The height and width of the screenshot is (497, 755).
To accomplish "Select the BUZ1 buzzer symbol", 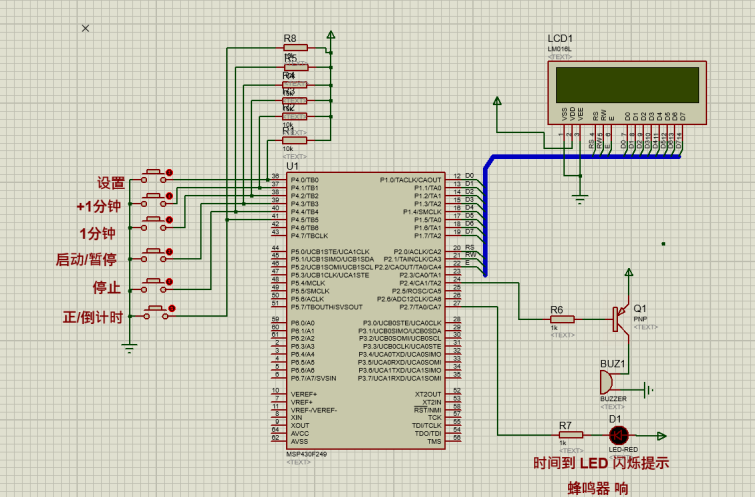I will tap(607, 382).
